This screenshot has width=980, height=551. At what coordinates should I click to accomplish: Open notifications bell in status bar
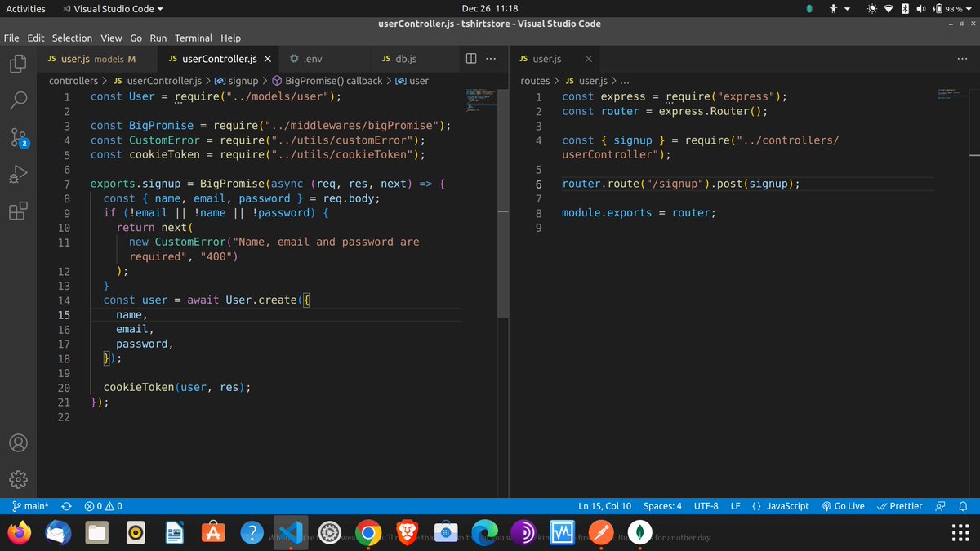pos(963,506)
